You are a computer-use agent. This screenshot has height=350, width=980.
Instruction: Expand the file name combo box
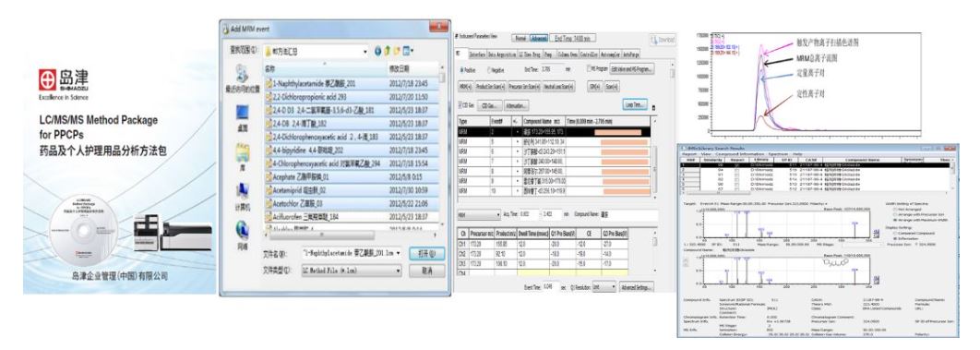point(398,253)
